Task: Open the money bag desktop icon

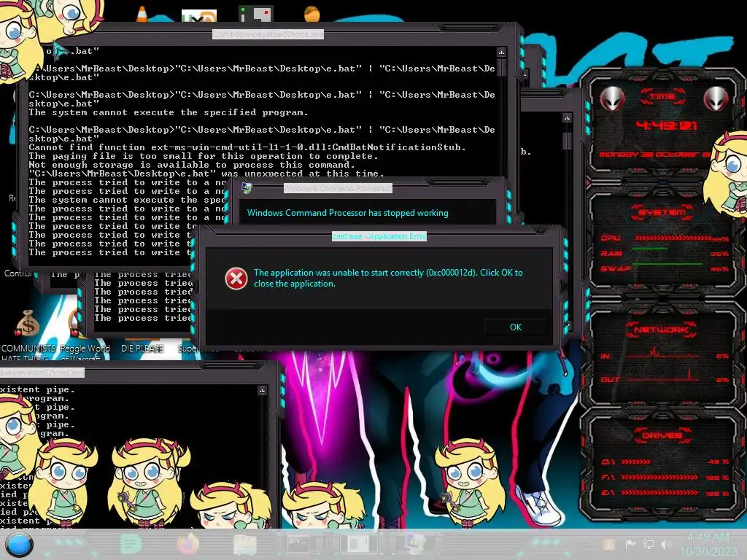Action: click(x=28, y=323)
